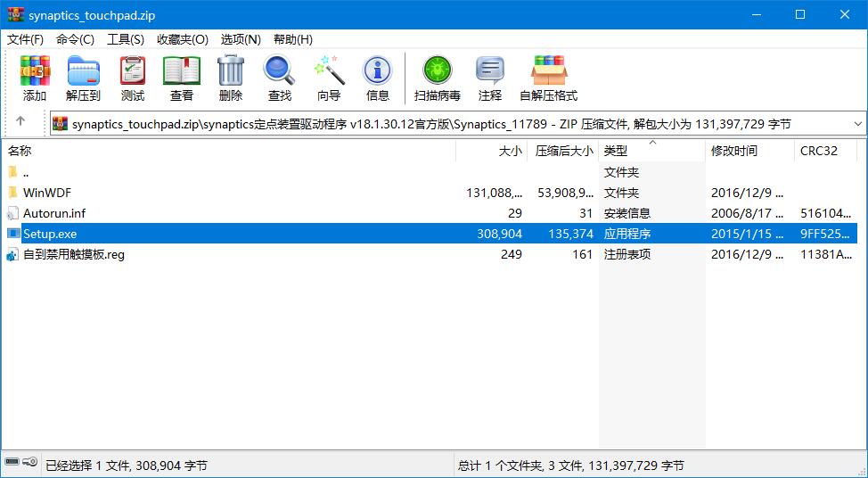
Task: Open the File (文件) menu
Action: point(26,39)
